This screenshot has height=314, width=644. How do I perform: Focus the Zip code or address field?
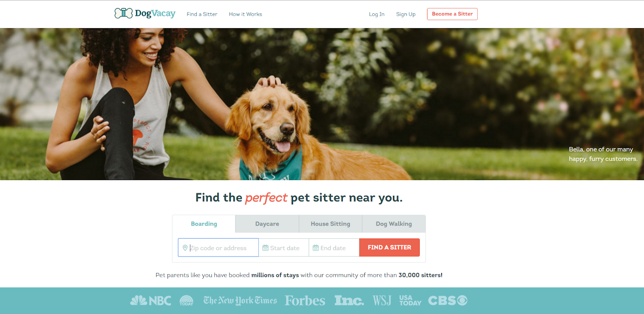(218, 248)
